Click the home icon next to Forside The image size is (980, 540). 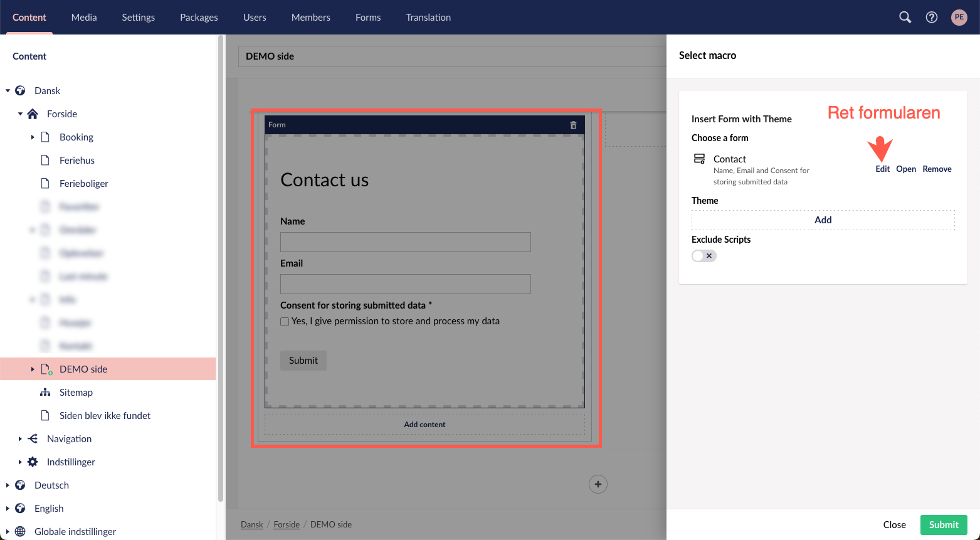pyautogui.click(x=33, y=114)
